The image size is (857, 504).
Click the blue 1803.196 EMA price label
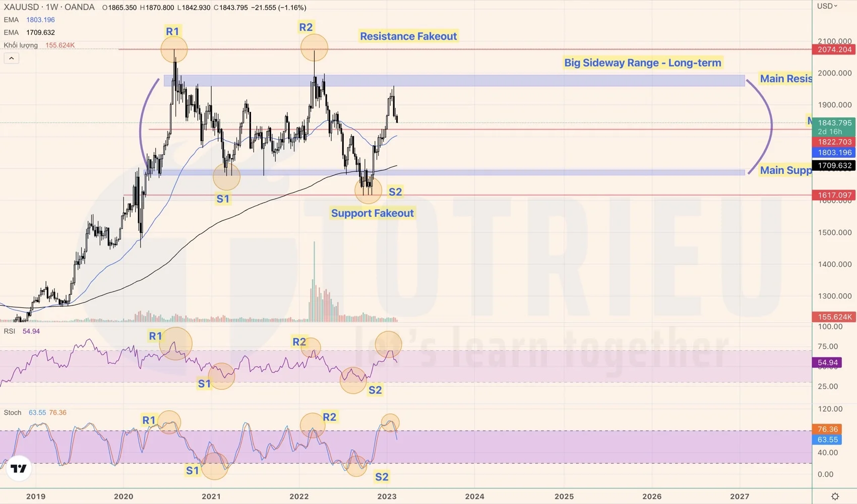click(x=834, y=152)
